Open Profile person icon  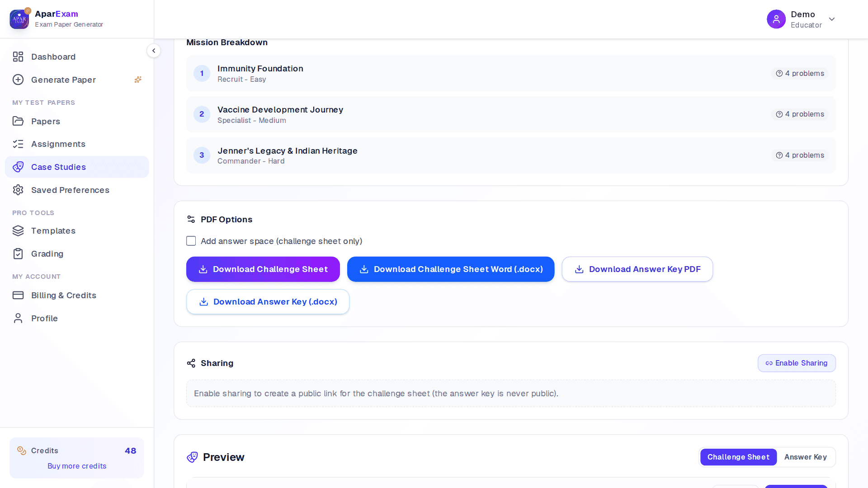pyautogui.click(x=18, y=319)
